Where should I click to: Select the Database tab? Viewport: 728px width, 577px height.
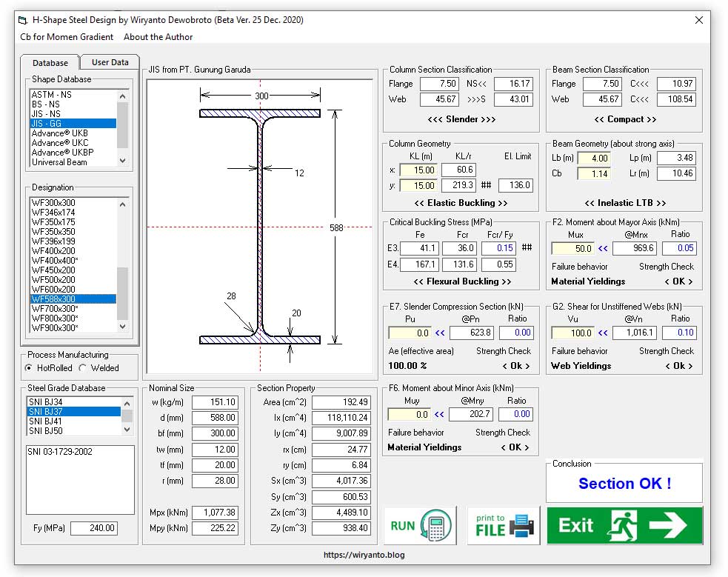click(x=50, y=64)
